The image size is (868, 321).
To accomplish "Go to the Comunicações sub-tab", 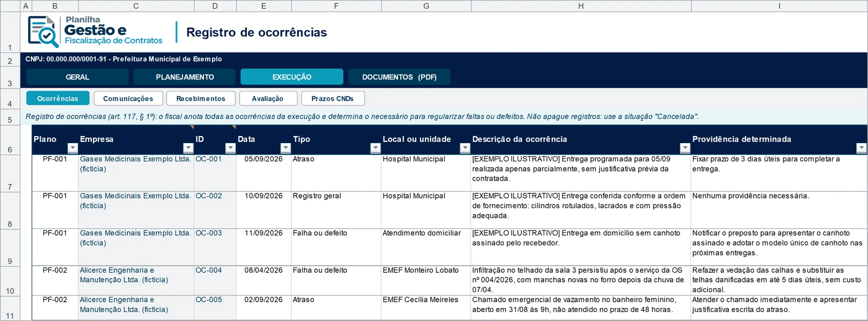I will coord(128,98).
